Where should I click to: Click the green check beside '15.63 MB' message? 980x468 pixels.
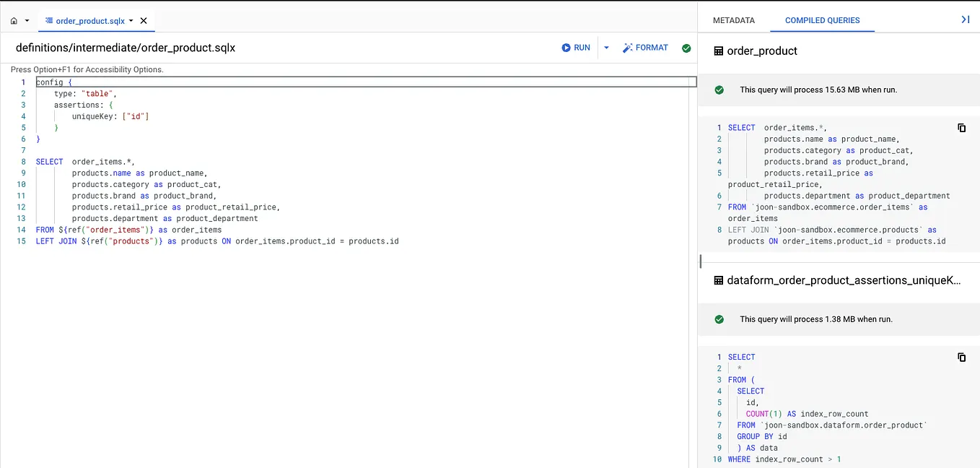719,91
